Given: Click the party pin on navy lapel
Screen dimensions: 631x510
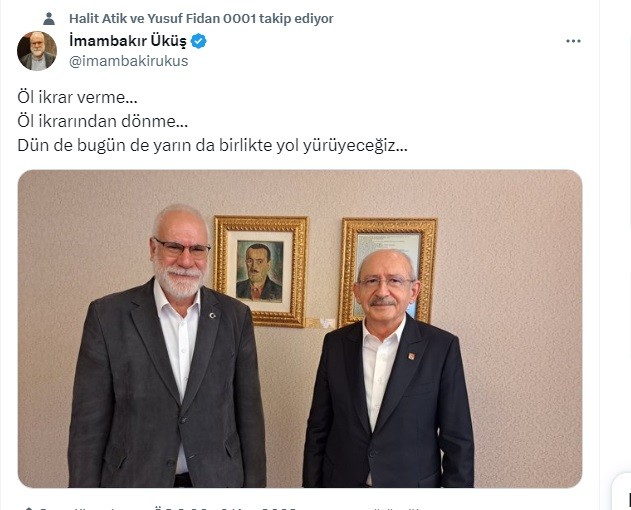Looking at the screenshot, I should click(x=411, y=356).
